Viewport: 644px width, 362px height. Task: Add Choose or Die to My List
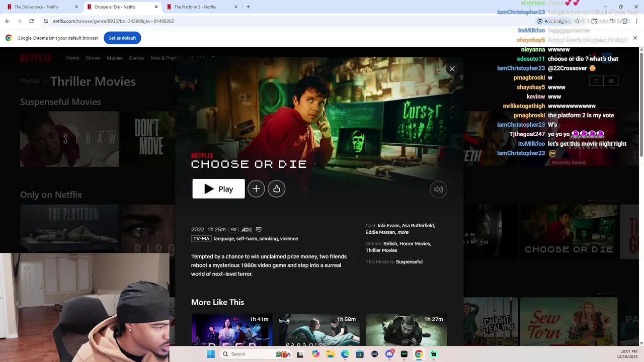tap(256, 189)
